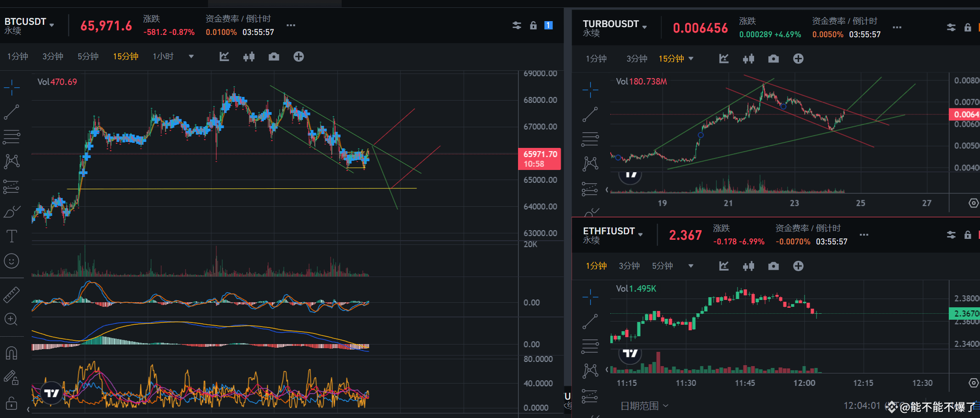Change chart type in TURBOUSDT toolbar

coord(749,59)
